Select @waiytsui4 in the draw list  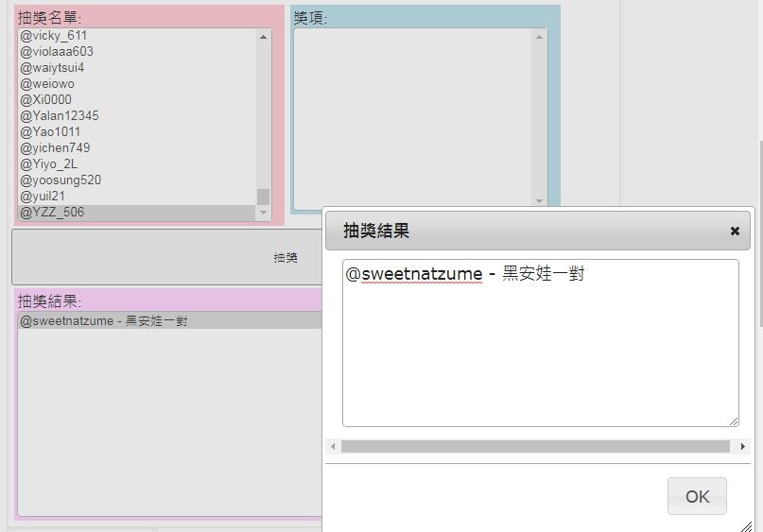pyautogui.click(x=137, y=68)
